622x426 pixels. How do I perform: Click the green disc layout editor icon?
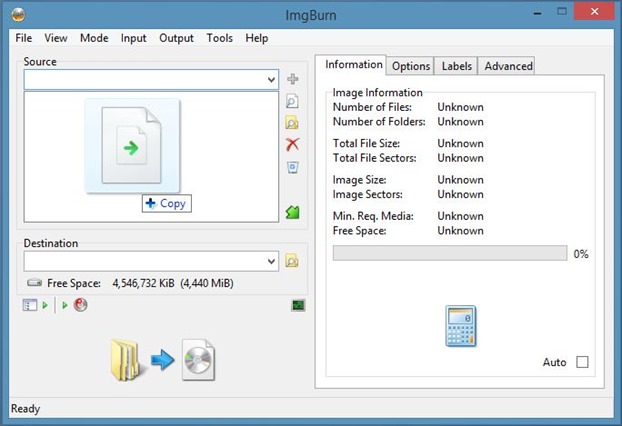293,213
